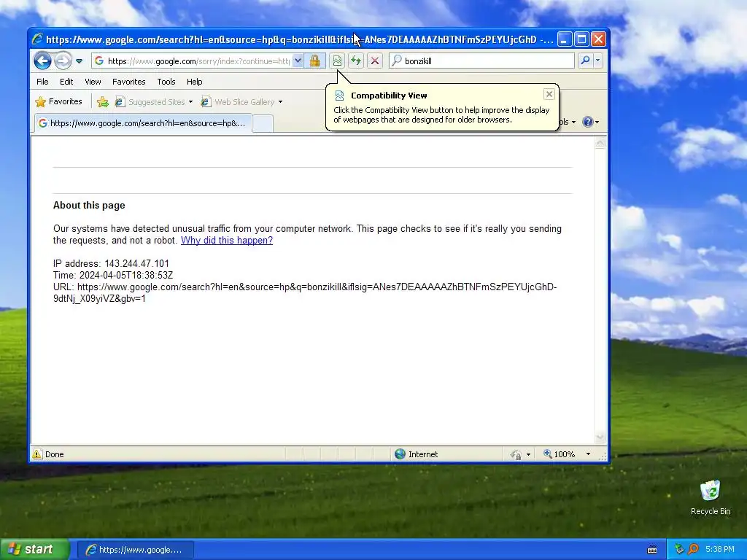
Task: Click the Google favicon in address bar
Action: (99, 61)
